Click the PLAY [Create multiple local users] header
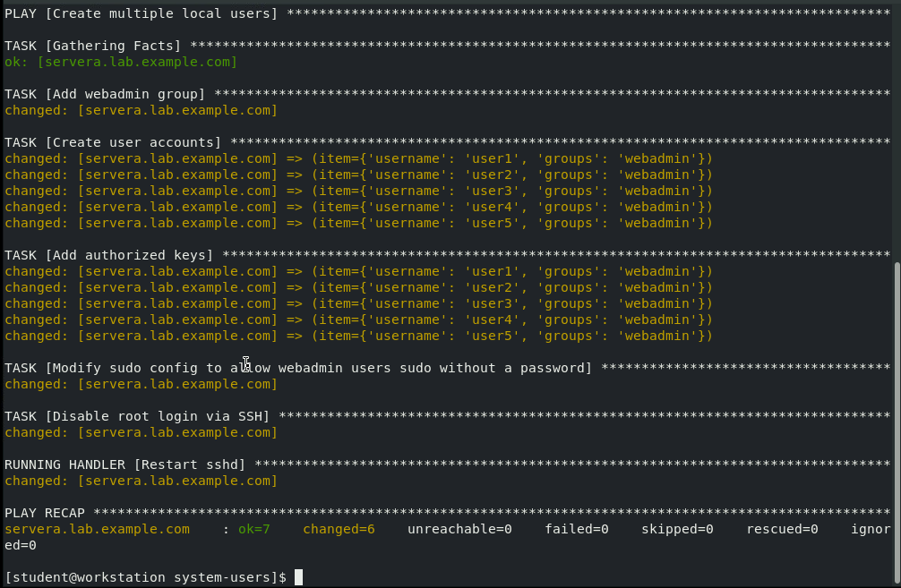This screenshot has width=901, height=588. point(142,13)
